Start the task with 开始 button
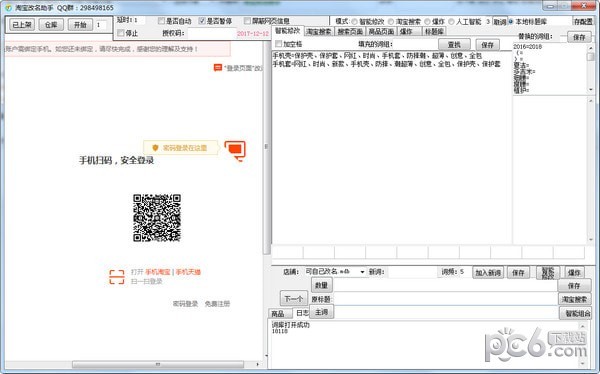The image size is (600, 374). click(80, 25)
